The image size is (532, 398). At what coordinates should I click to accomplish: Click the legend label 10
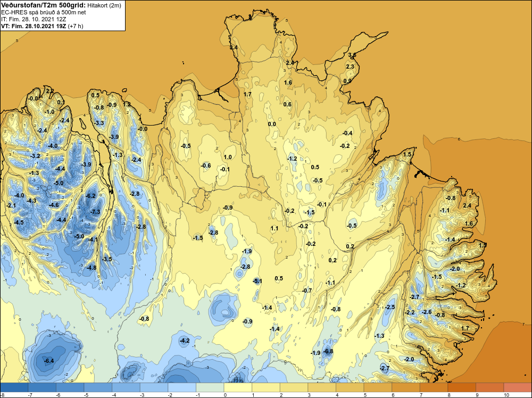(x=506, y=395)
